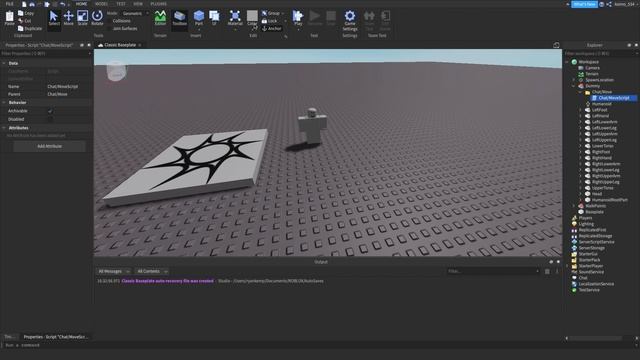Activate the Move tool

click(68, 18)
